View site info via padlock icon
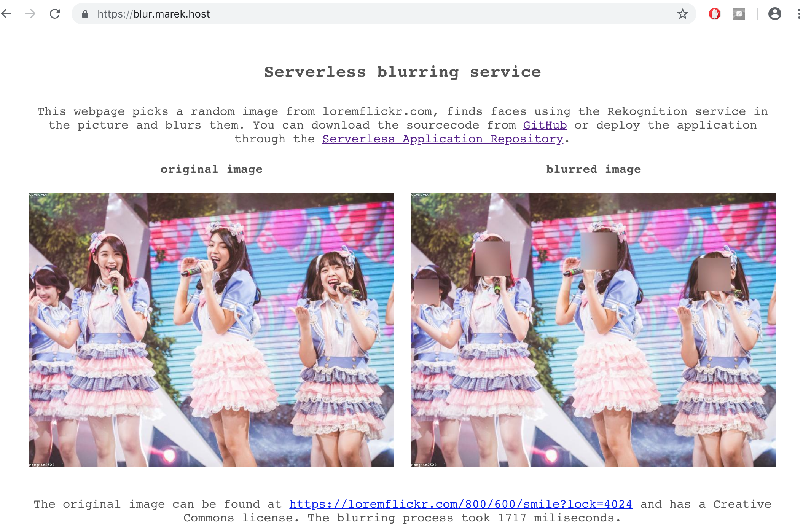This screenshot has width=803, height=532. click(x=85, y=14)
